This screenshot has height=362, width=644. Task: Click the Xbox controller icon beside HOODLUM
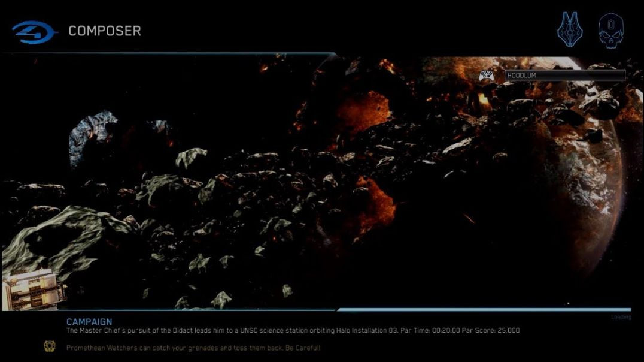[x=487, y=76]
